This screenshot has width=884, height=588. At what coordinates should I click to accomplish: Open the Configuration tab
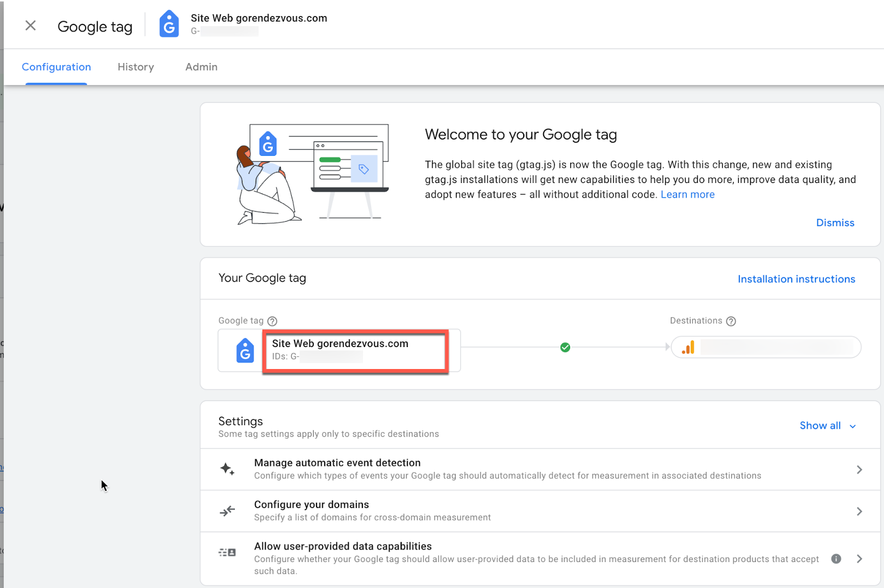[56, 67]
